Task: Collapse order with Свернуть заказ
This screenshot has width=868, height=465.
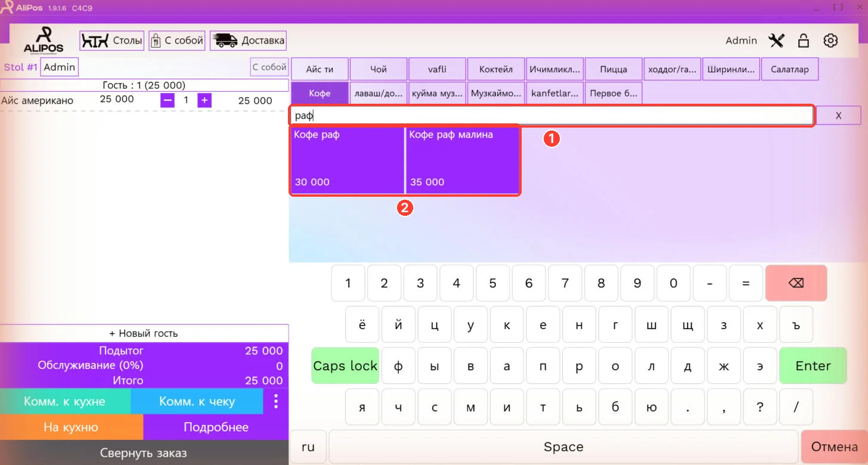Action: coord(144,453)
